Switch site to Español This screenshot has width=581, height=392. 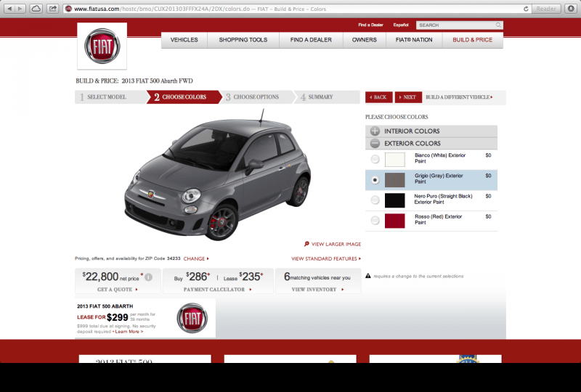pos(401,25)
